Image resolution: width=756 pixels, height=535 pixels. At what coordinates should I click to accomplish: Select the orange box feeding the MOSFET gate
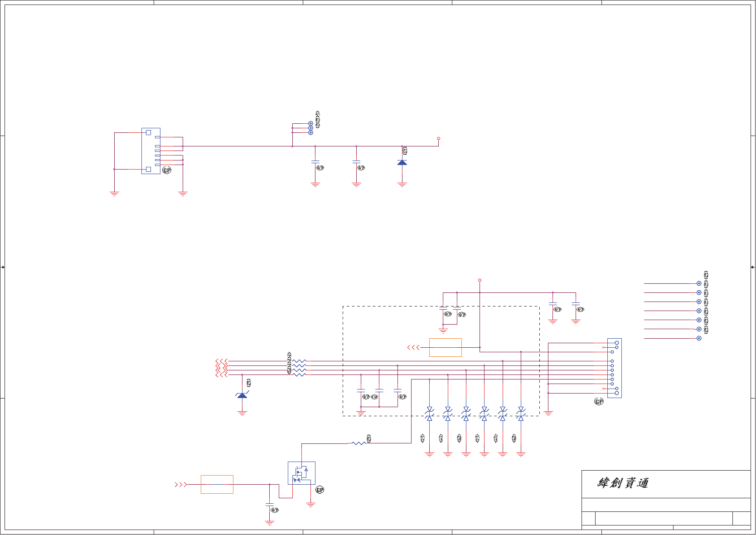(217, 484)
